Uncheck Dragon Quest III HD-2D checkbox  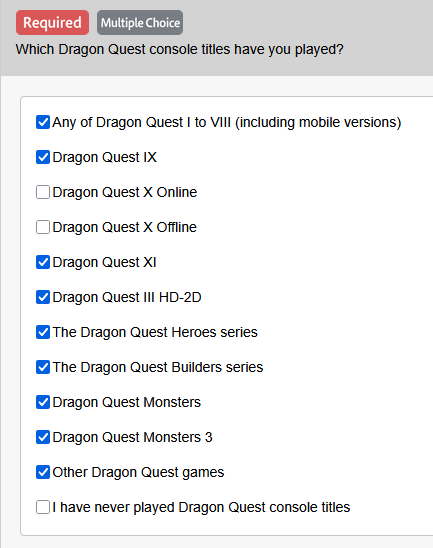(43, 297)
